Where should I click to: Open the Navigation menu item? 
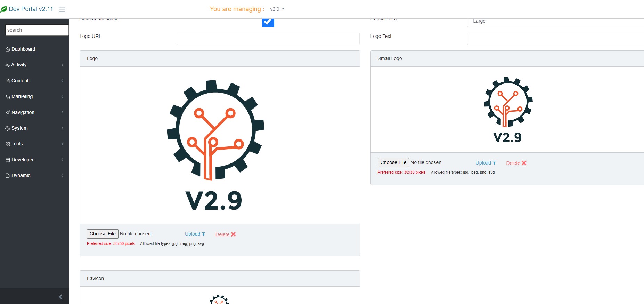pos(23,112)
